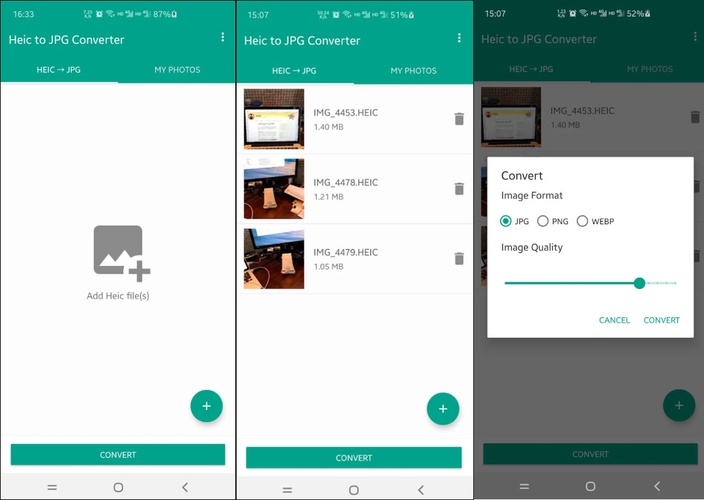This screenshot has width=704, height=500.
Task: Select JPG image format radio button
Action: (x=506, y=221)
